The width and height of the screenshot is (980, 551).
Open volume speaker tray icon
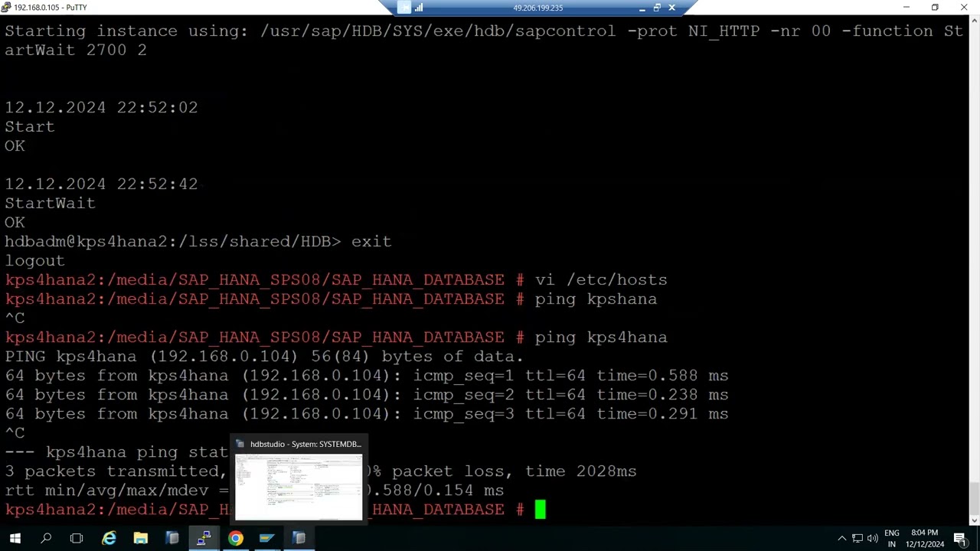(x=873, y=538)
